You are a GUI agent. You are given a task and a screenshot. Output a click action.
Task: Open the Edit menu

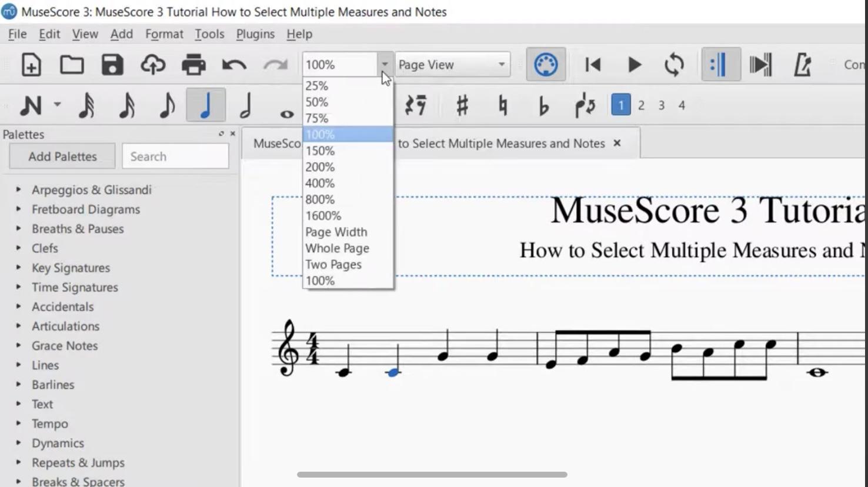click(49, 34)
